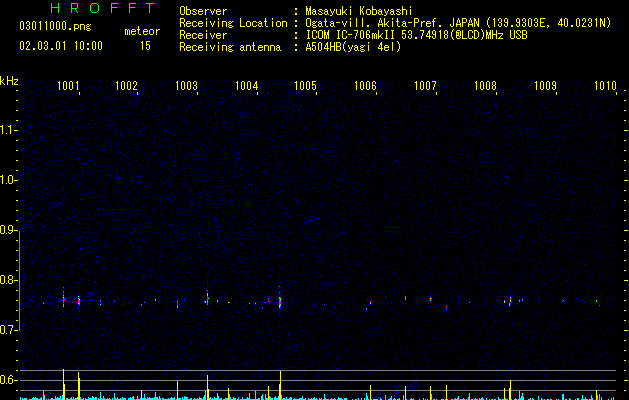Image resolution: width=629 pixels, height=400 pixels.
Task: Click the 0.8 frequency axis label
Action: click(8, 280)
